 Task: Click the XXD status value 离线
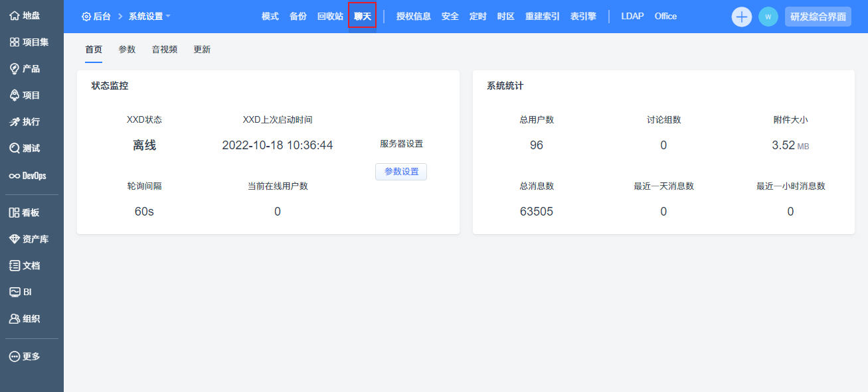(x=144, y=145)
